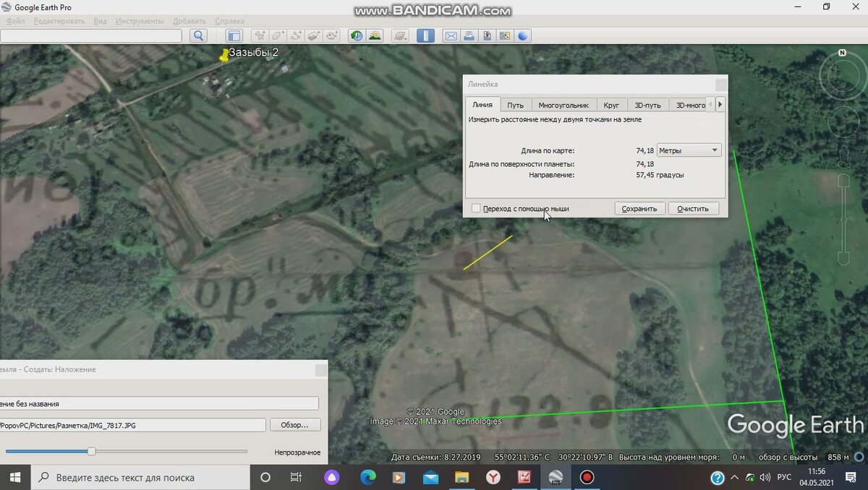Viewport: 868px width, 490px height.
Task: View in Google Maps toolbar icon
Action: click(505, 35)
